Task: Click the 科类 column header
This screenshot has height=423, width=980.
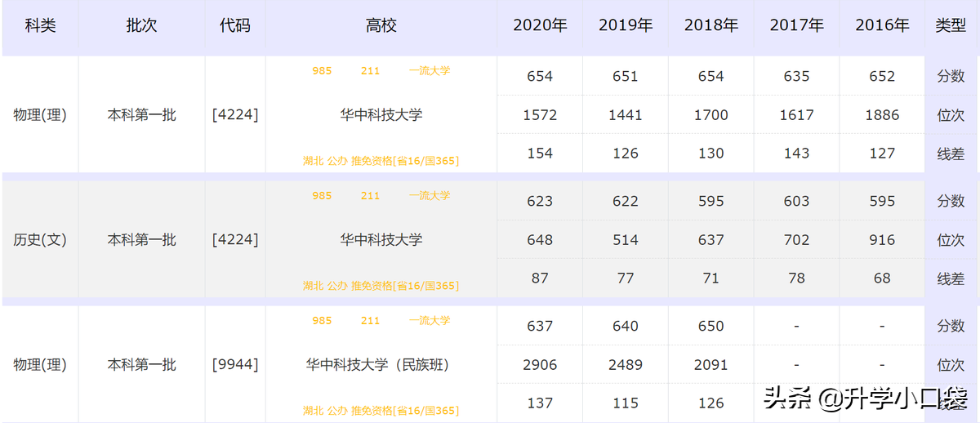Action: point(40,26)
